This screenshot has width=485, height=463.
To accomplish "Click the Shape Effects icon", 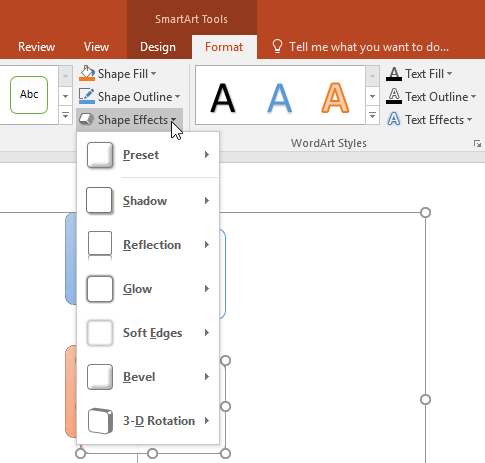I will tap(87, 119).
